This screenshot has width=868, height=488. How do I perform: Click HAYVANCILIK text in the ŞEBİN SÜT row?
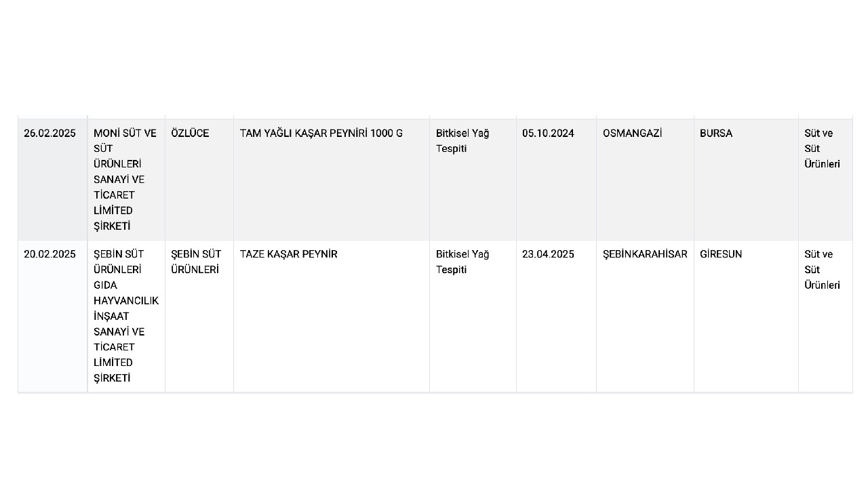click(126, 300)
